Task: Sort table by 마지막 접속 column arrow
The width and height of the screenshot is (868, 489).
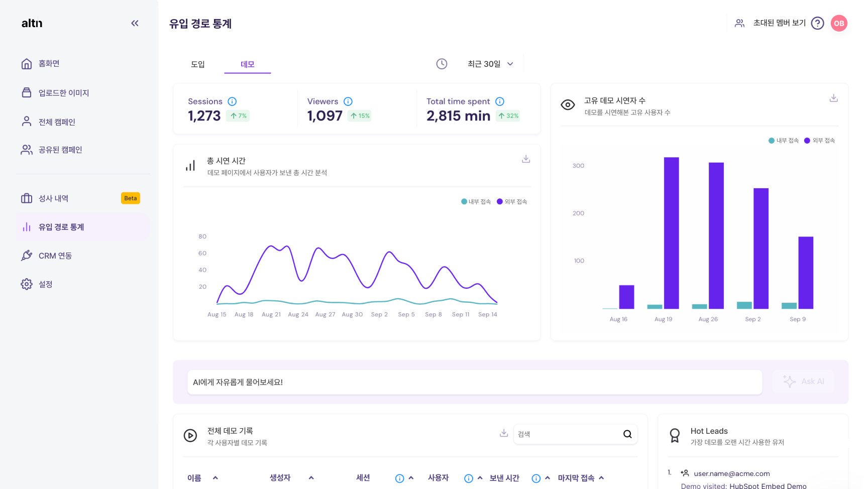Action: [x=601, y=478]
